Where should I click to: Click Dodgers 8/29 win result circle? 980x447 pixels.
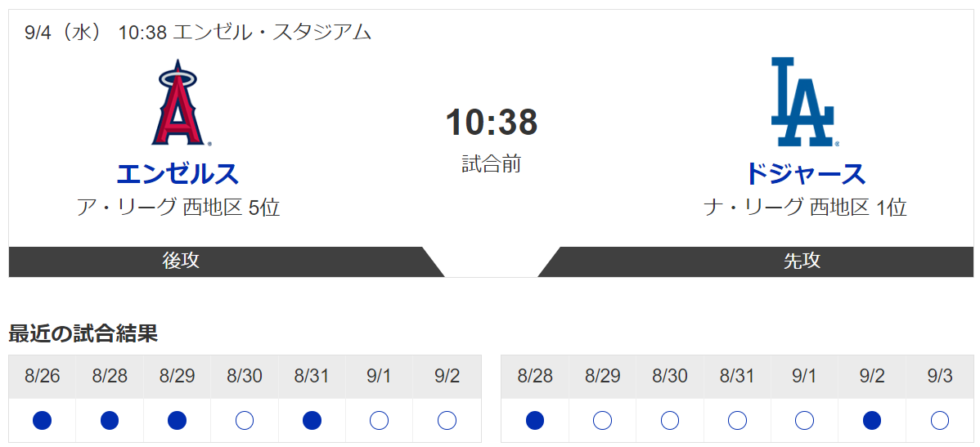point(603,421)
